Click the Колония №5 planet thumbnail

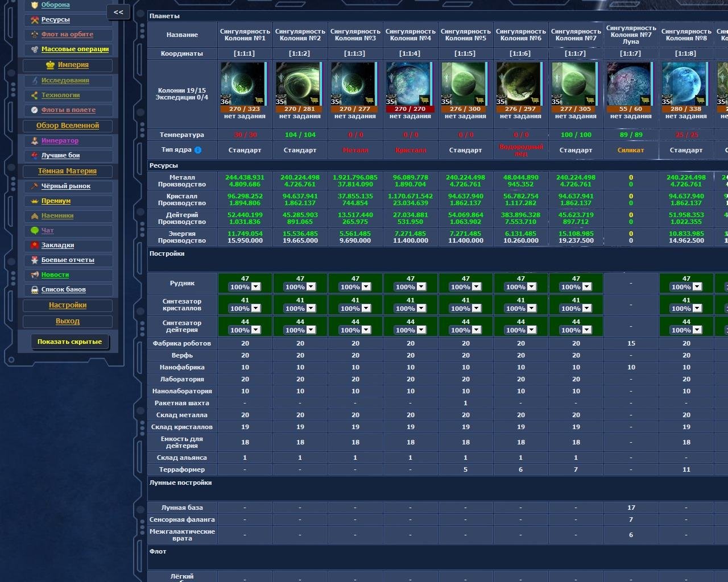click(x=464, y=84)
